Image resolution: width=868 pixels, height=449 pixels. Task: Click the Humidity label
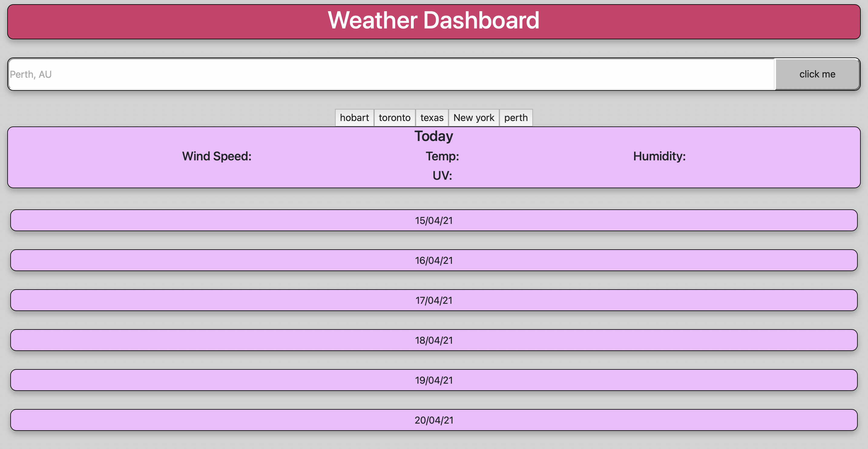tap(658, 156)
